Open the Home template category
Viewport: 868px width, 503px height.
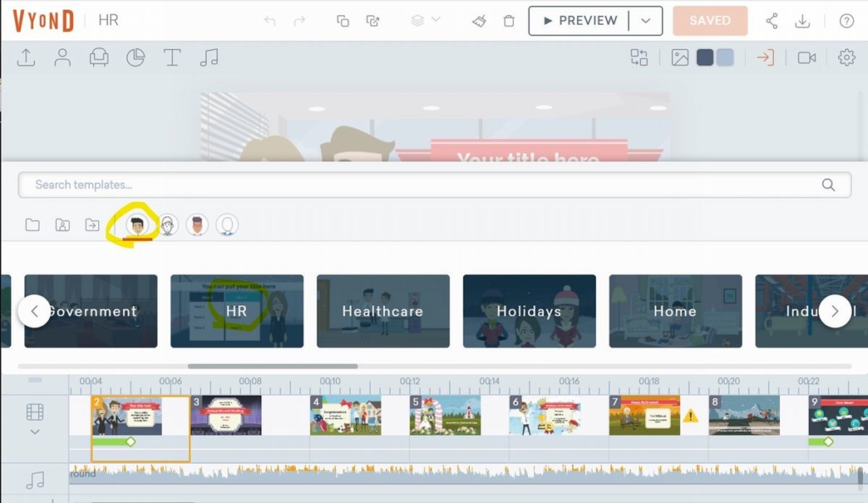(x=676, y=311)
